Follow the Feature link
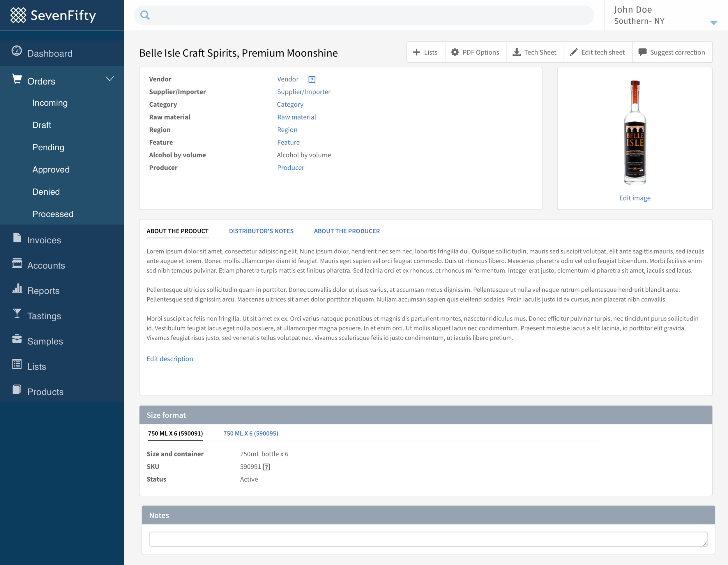Screen dimensions: 728x565 pos(288,142)
